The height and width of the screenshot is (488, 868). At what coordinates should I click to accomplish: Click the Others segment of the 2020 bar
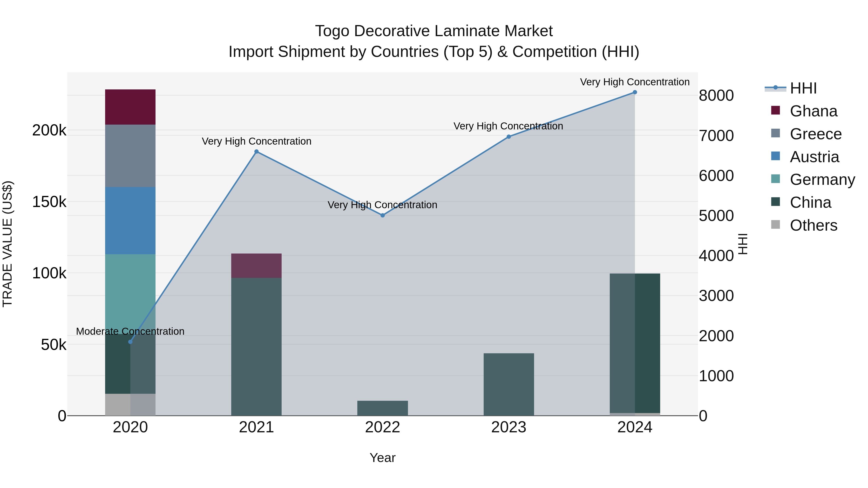coord(130,404)
